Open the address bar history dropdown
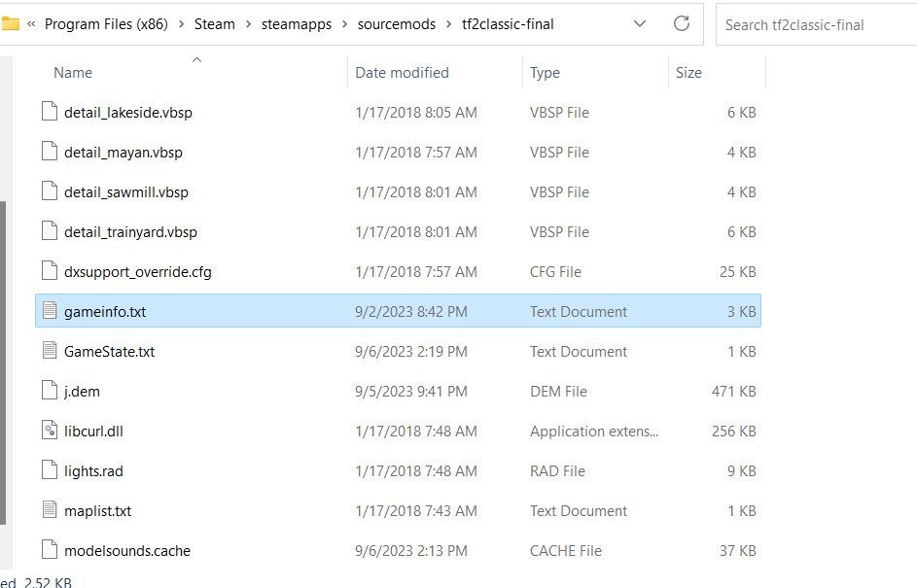Viewport: 917px width, 588px height. [640, 24]
